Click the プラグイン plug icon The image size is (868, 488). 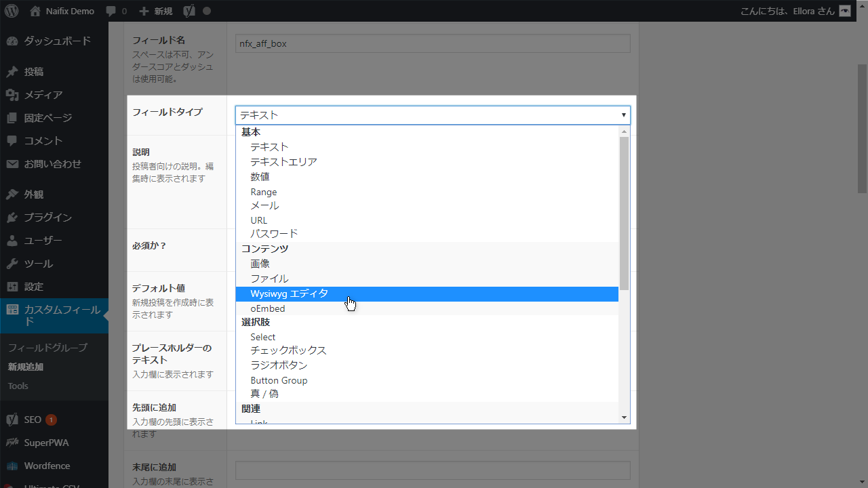[x=12, y=218]
